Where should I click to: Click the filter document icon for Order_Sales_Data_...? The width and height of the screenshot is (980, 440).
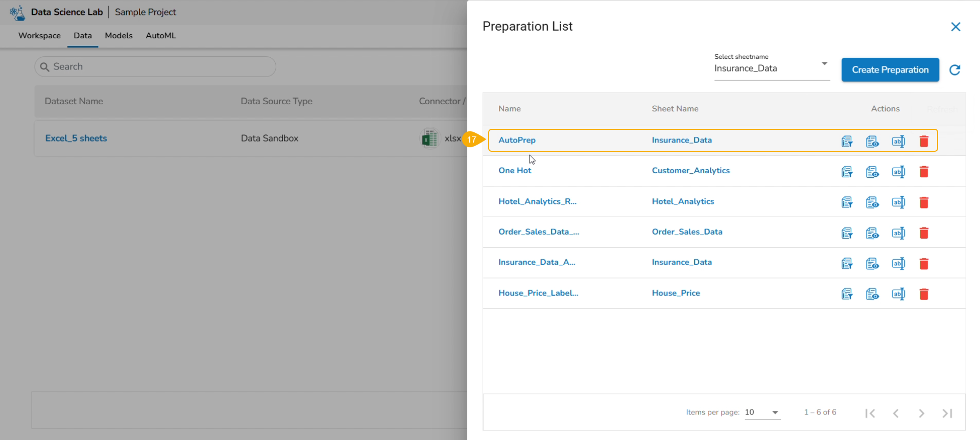point(847,233)
